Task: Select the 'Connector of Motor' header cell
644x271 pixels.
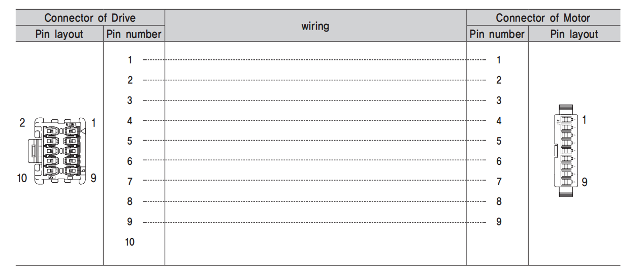Action: click(x=543, y=18)
